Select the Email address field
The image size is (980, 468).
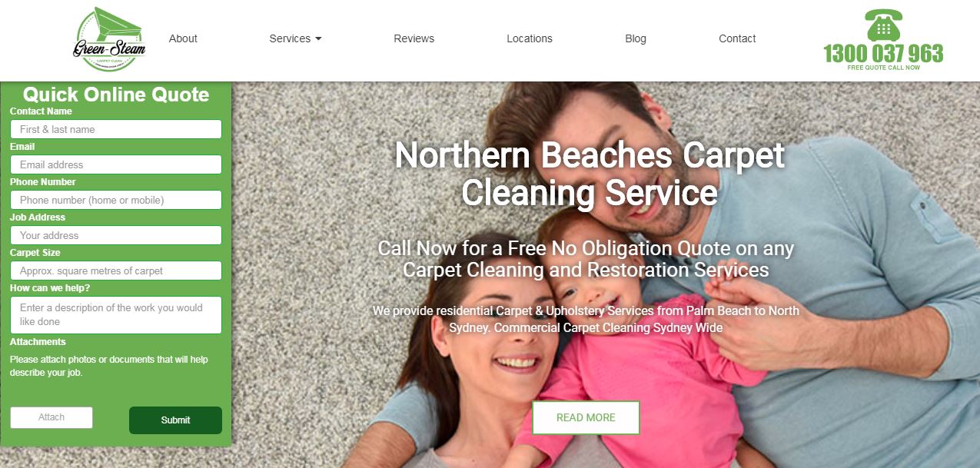pos(116,164)
